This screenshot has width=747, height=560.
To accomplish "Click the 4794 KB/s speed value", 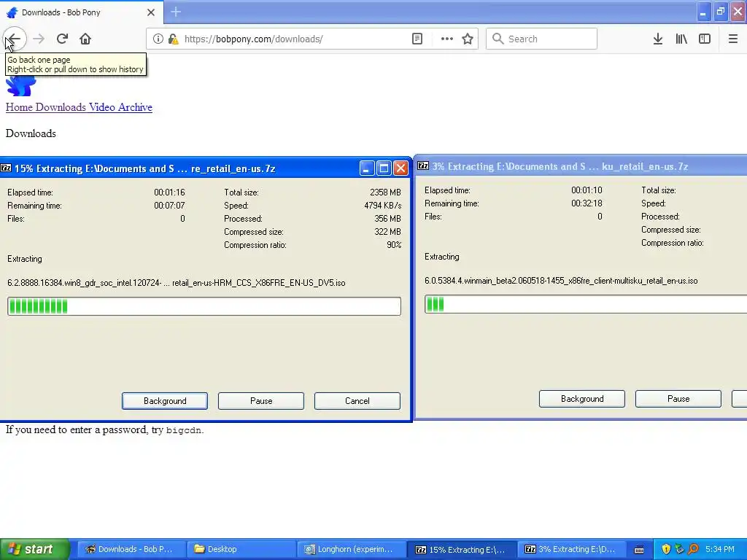I will pyautogui.click(x=382, y=206).
